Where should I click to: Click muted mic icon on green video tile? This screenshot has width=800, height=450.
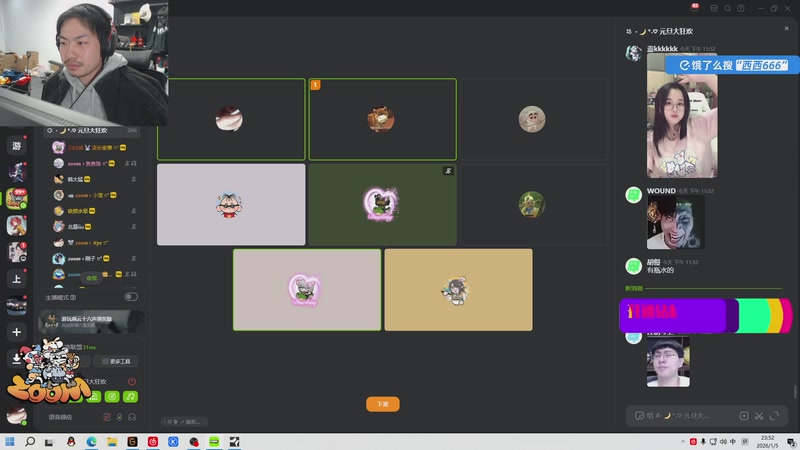[x=448, y=171]
